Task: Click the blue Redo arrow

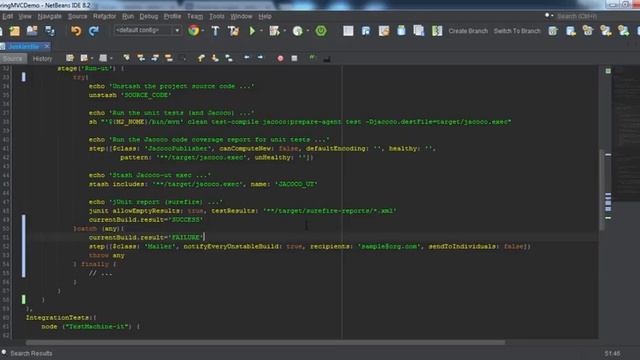Action: 94,31
